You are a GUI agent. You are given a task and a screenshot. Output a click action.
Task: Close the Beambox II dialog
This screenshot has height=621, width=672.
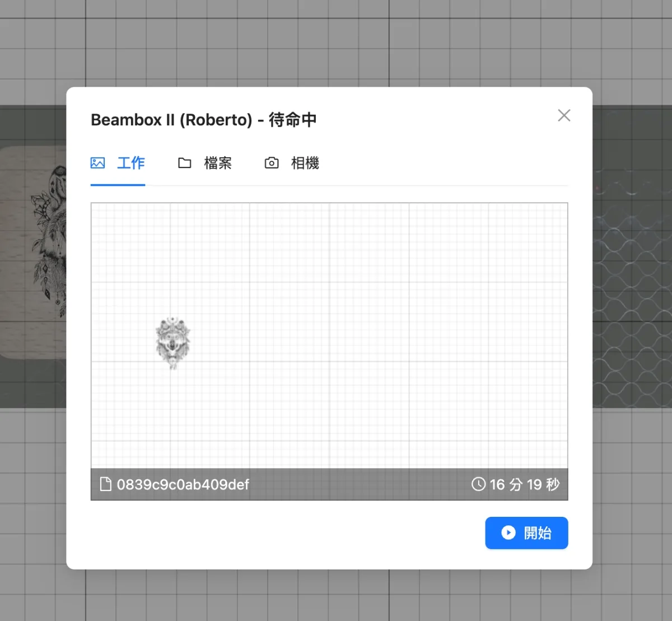[x=564, y=115]
